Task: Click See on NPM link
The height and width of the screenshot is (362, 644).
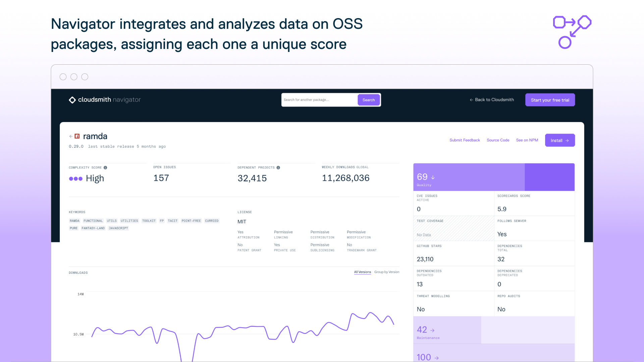Action: [527, 140]
